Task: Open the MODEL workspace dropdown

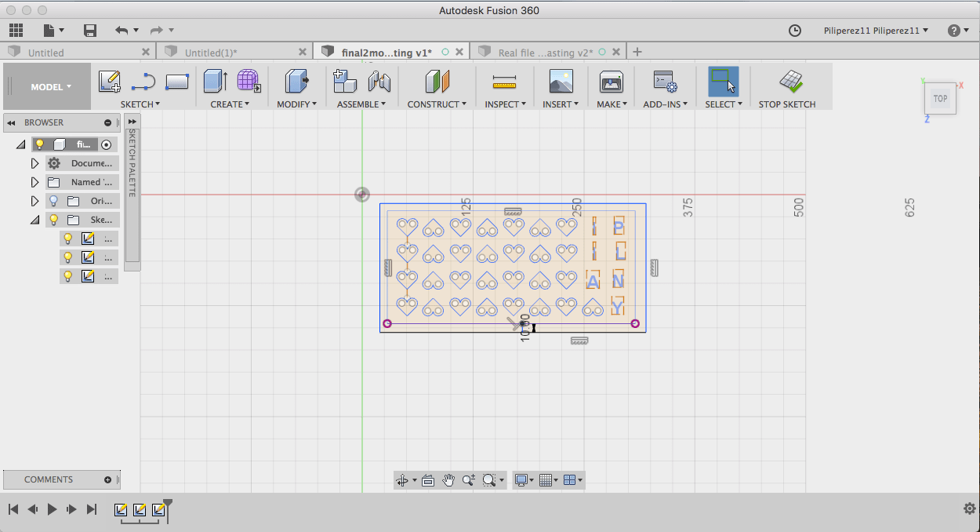Action: pos(50,87)
